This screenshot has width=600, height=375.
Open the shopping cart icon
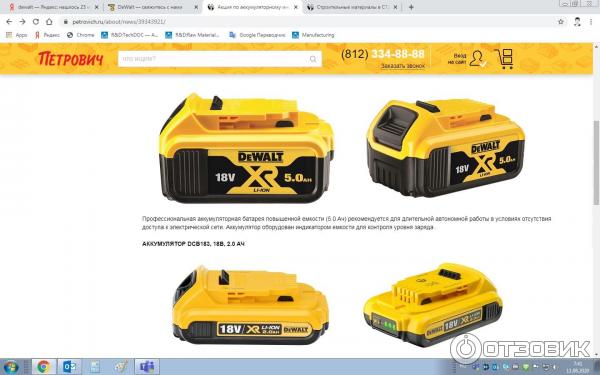pos(504,59)
